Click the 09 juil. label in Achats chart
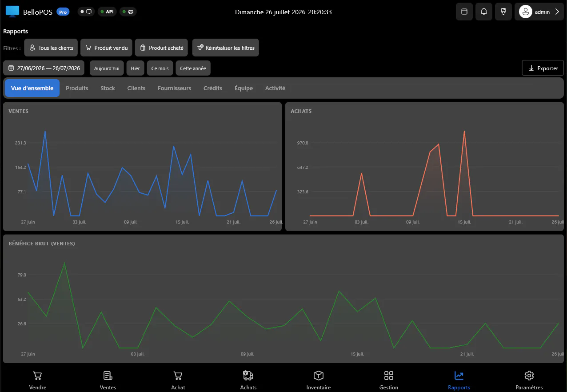 pyautogui.click(x=413, y=222)
